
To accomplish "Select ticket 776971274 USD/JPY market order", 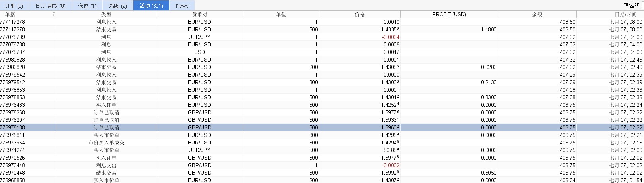I will tap(12, 150).
